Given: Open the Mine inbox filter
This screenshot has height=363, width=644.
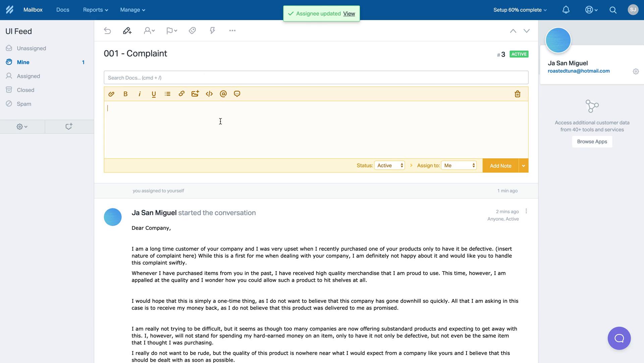Looking at the screenshot, I should coord(22,62).
